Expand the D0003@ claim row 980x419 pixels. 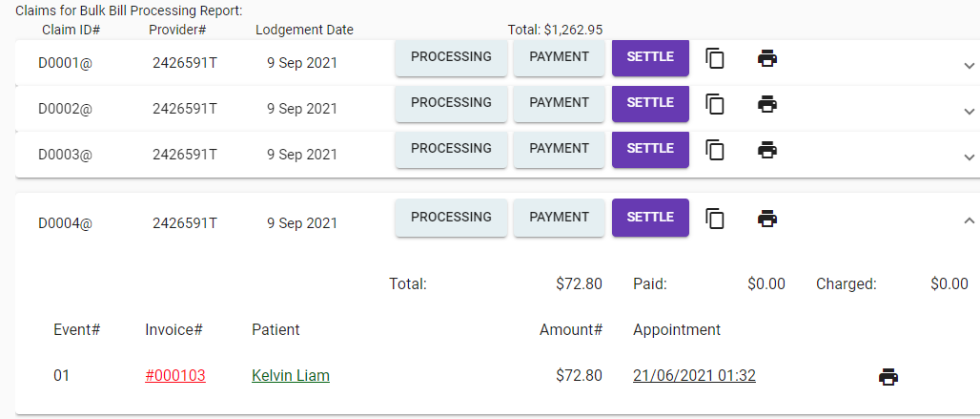click(x=969, y=157)
